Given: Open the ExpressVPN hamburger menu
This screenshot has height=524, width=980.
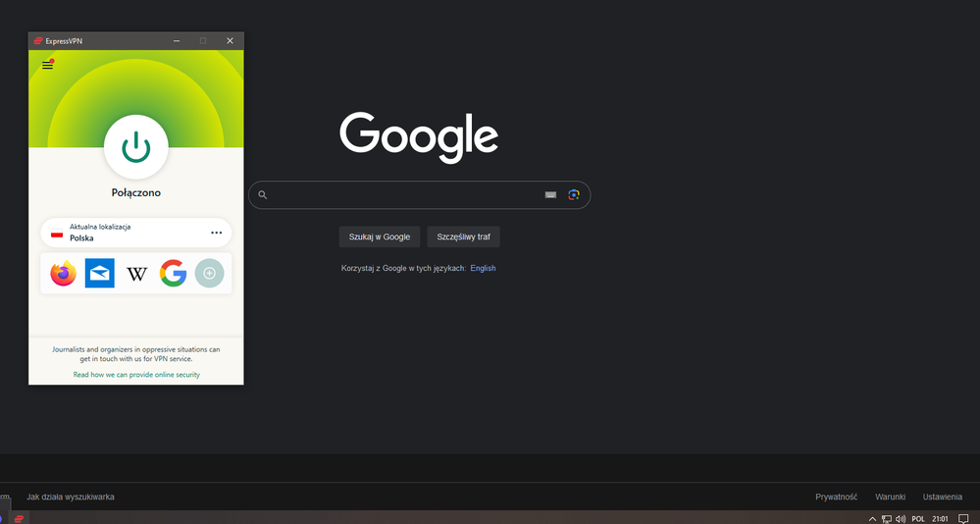Looking at the screenshot, I should tap(47, 66).
